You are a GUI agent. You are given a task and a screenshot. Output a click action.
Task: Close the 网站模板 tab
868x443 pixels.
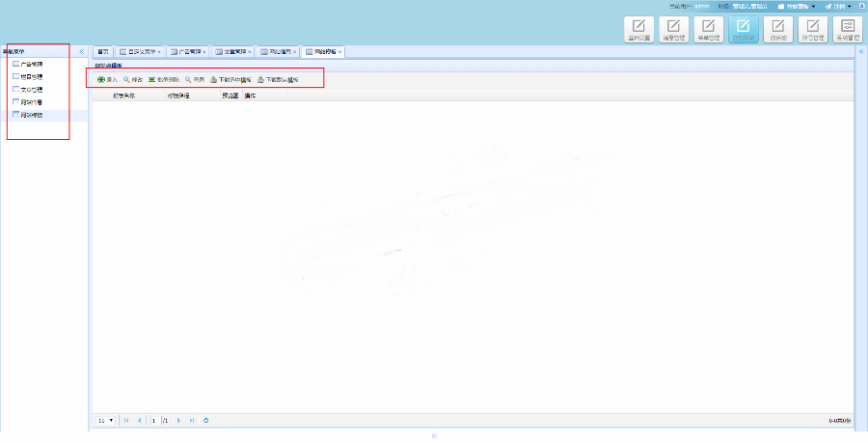click(339, 52)
